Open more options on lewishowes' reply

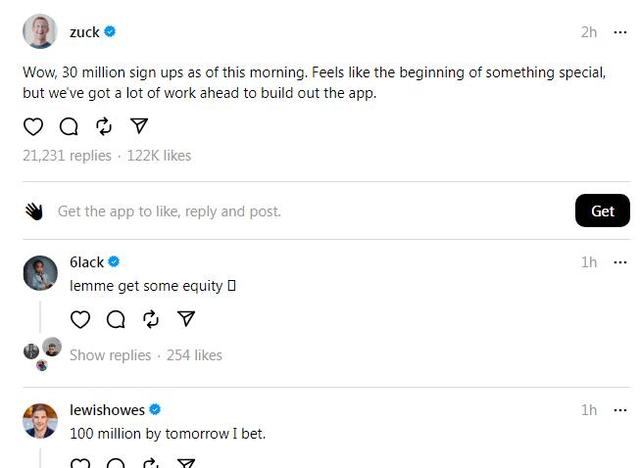tap(621, 410)
